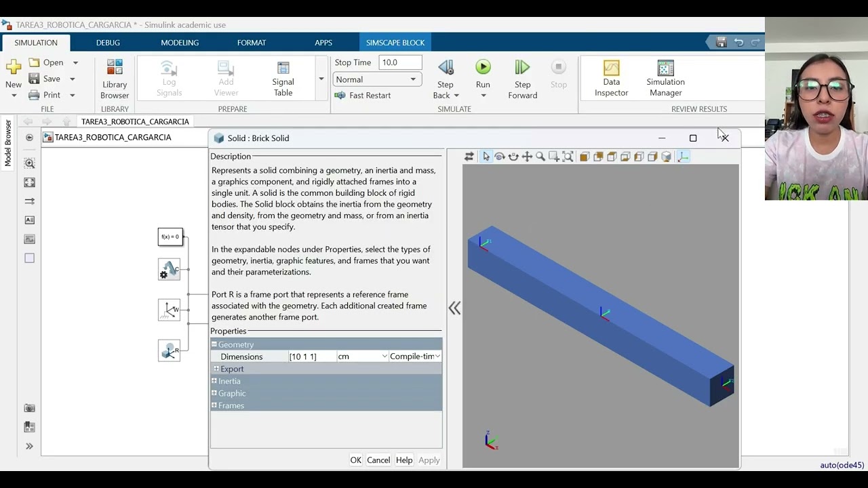The image size is (868, 488).
Task: Activate the zoom to region tool
Action: pyautogui.click(x=554, y=157)
